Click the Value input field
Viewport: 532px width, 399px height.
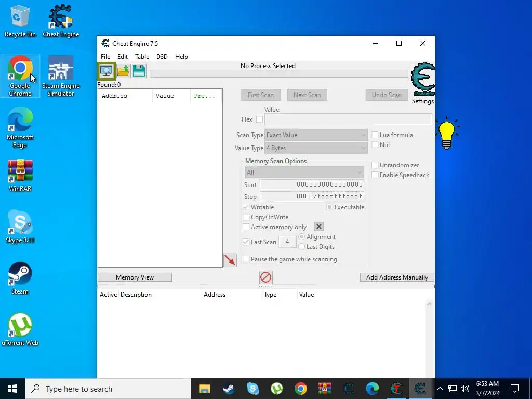point(348,119)
